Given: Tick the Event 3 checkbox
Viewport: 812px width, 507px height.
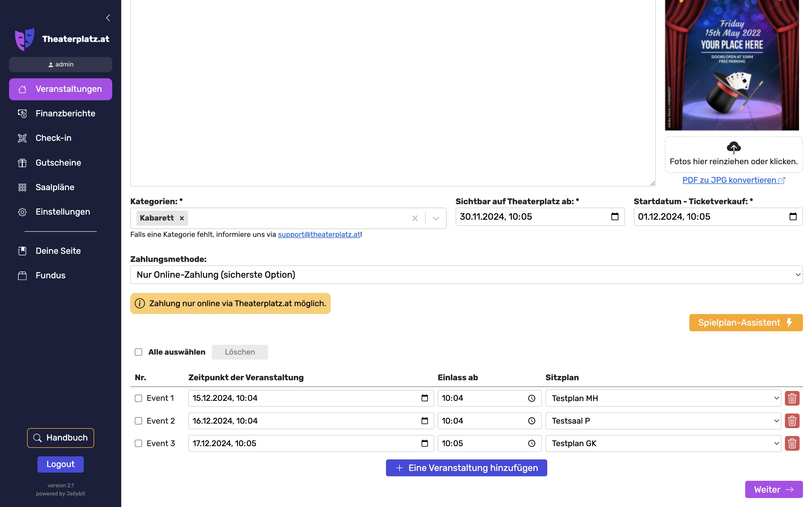Looking at the screenshot, I should (x=139, y=443).
